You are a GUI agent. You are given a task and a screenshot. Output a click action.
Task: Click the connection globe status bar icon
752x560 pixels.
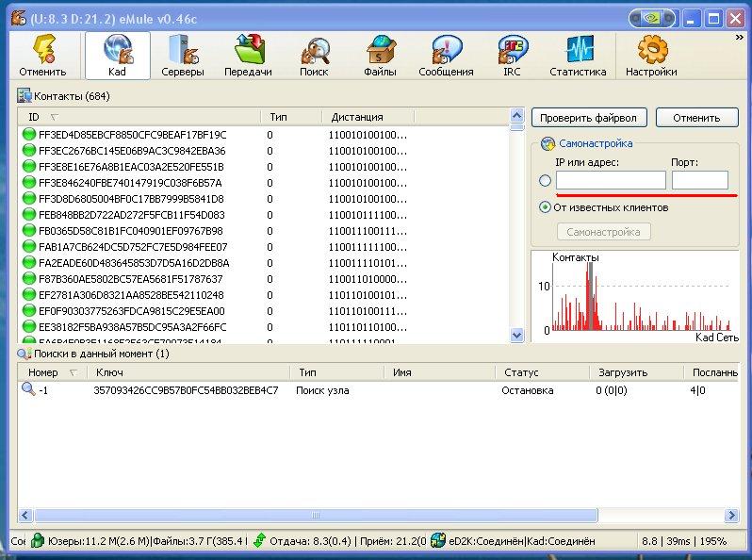click(437, 540)
